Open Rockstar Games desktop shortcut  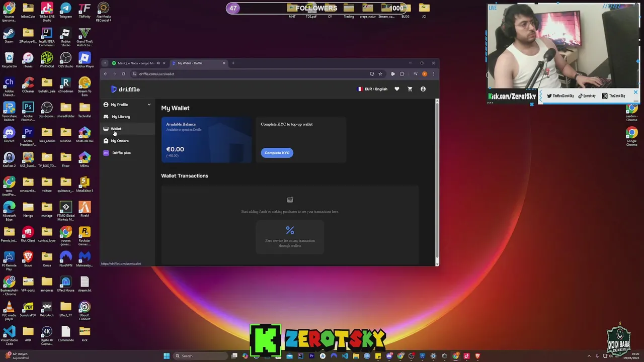(85, 236)
